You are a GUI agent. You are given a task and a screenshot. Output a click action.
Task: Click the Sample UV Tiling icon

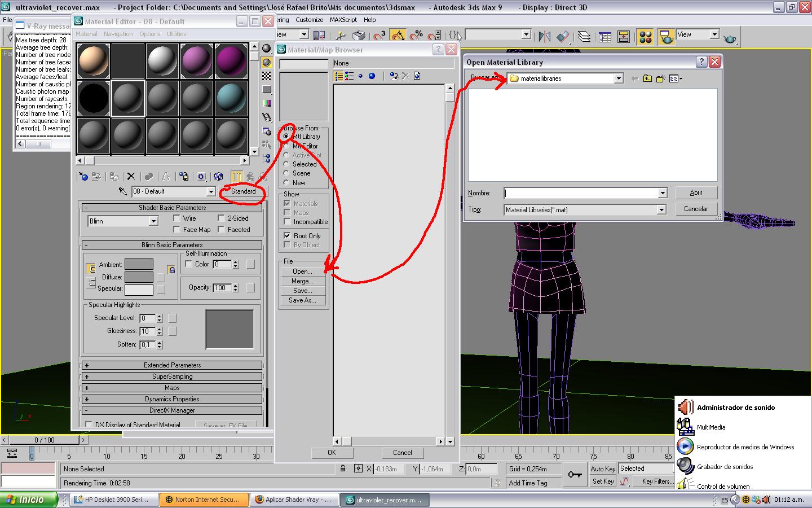coord(267,90)
